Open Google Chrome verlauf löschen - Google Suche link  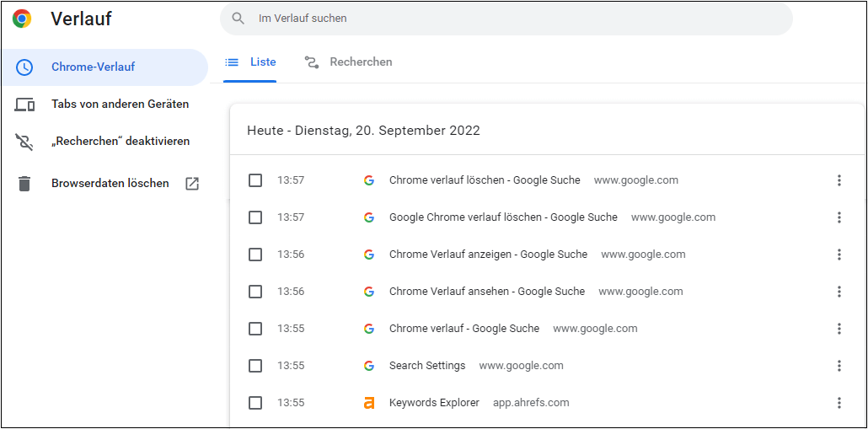[503, 217]
